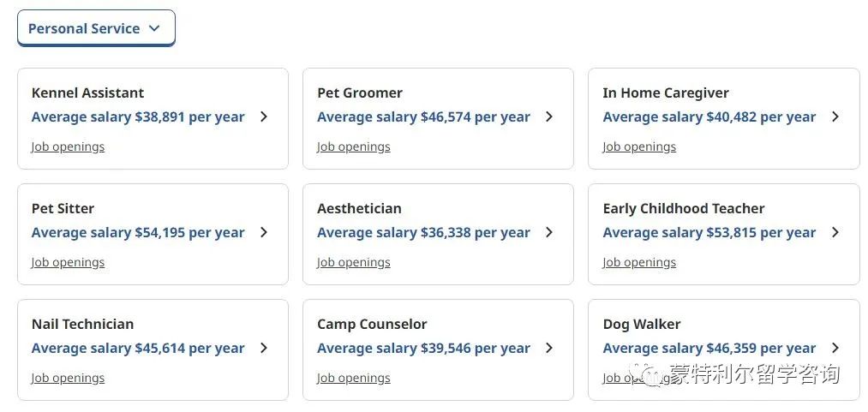
Task: Click the chevron next to Pet Sitter salary
Action: pos(264,232)
